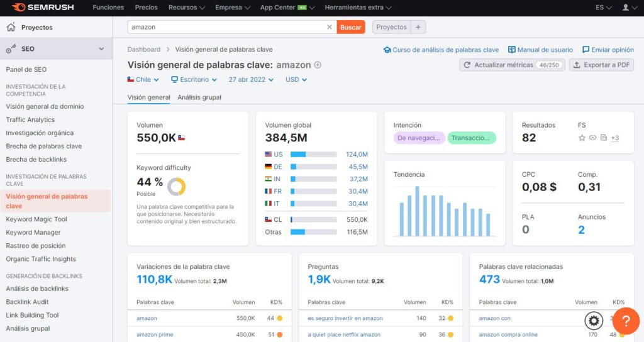Expand the Empresa menu
The width and height of the screenshot is (644, 342).
[233, 8]
